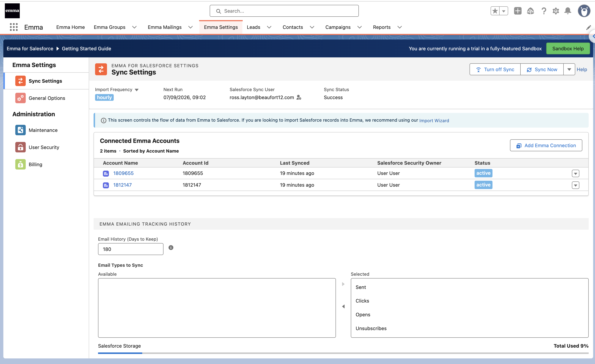Click the Email History info tooltip icon
Screen dimensions: 595x364
[x=171, y=247]
